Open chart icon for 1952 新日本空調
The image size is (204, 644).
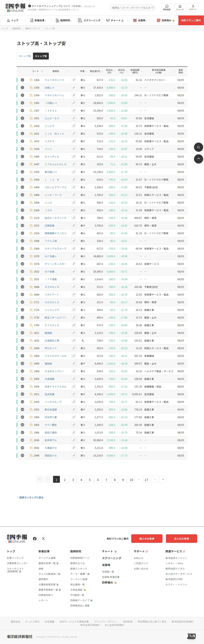click(74, 409)
